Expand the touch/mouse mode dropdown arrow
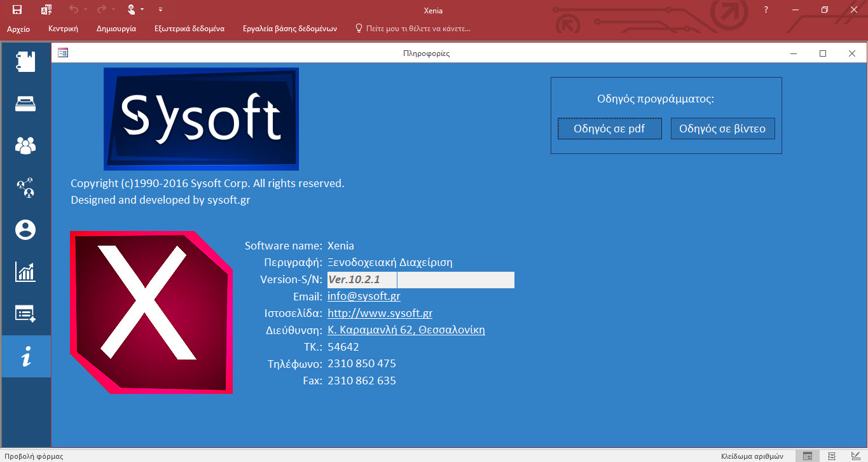 tap(142, 10)
